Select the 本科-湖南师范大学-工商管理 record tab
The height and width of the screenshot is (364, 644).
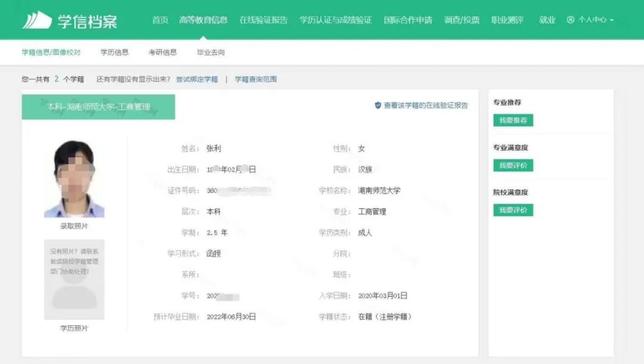[98, 107]
